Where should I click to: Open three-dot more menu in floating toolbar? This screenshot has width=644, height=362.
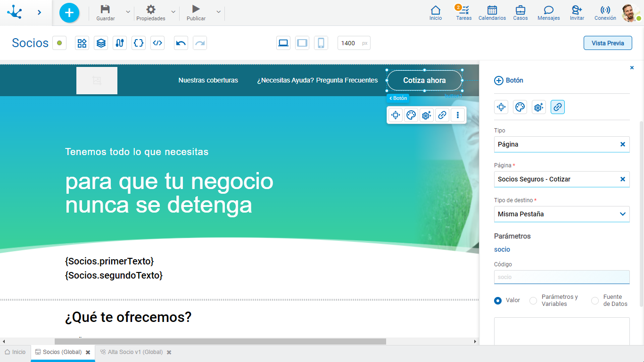pyautogui.click(x=458, y=115)
